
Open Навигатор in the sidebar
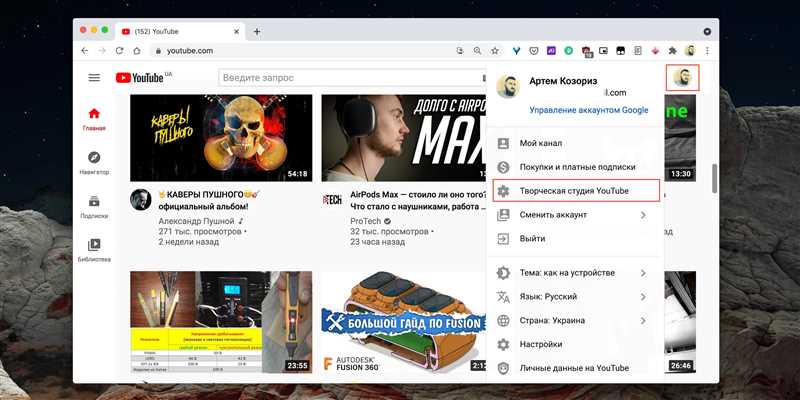point(94,163)
